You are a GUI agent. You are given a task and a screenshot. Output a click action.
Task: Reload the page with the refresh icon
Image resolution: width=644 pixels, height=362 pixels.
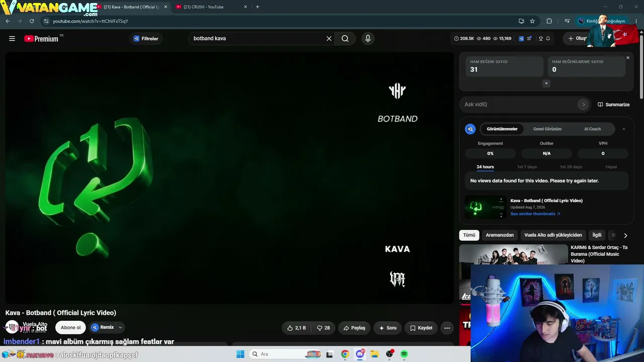click(x=32, y=21)
